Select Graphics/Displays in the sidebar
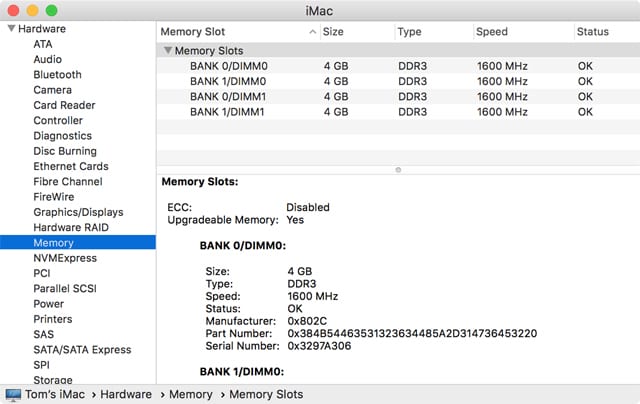This screenshot has width=640, height=404. pos(78,212)
